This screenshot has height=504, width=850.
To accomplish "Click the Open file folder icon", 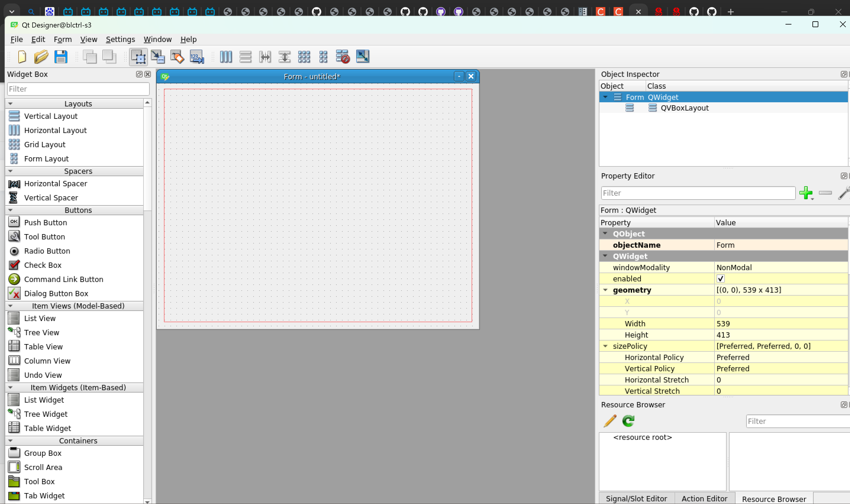I will 41,57.
